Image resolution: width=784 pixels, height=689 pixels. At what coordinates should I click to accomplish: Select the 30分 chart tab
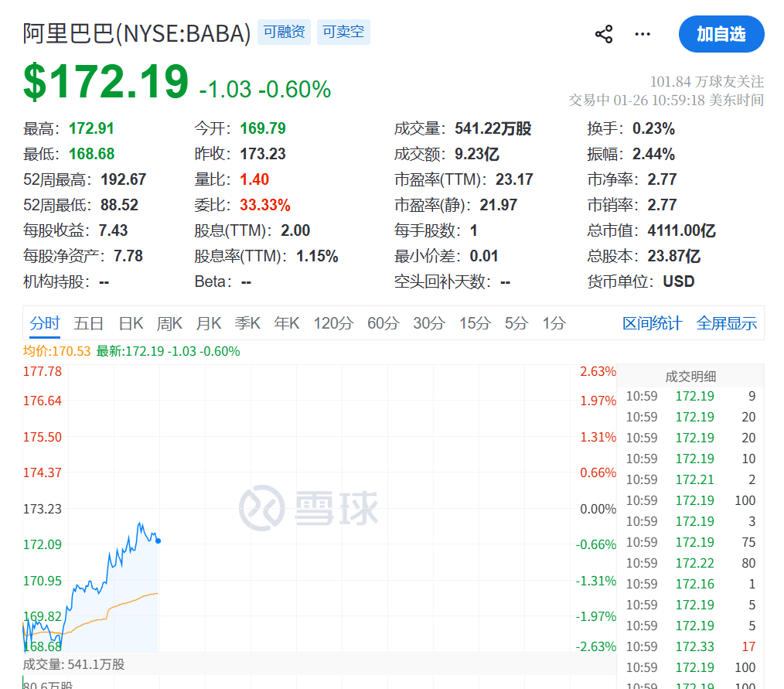429,323
